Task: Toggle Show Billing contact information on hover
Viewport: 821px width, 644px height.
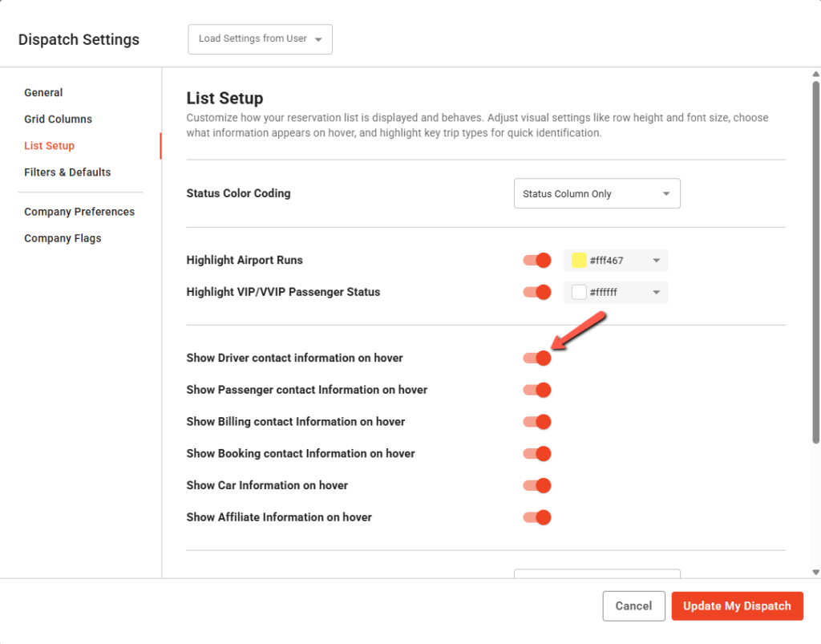Action: pos(536,422)
